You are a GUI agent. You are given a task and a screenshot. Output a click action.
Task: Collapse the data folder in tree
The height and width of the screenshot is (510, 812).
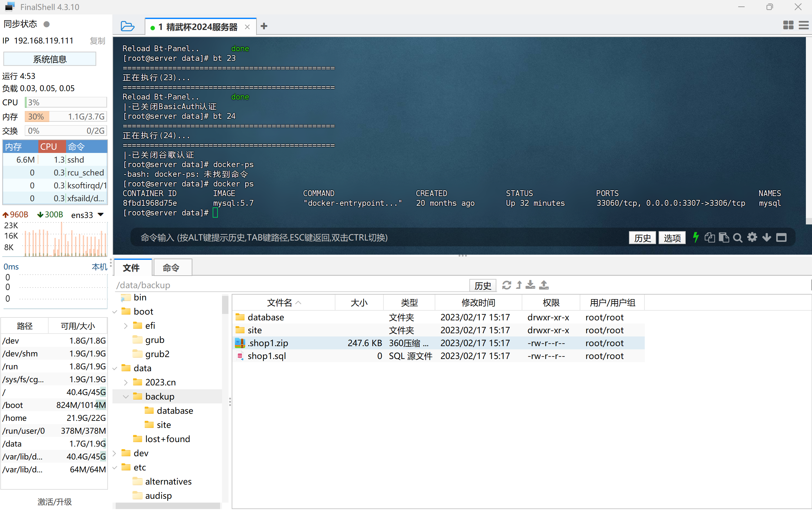[x=115, y=368]
